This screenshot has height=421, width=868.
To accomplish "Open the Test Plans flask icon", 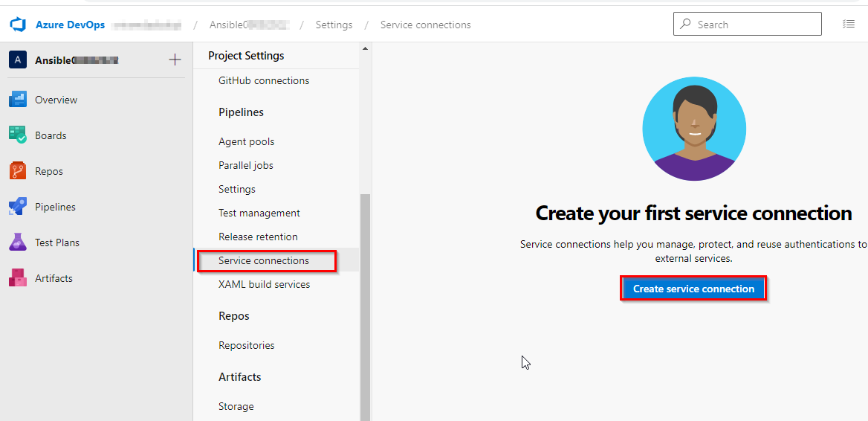I will point(18,242).
